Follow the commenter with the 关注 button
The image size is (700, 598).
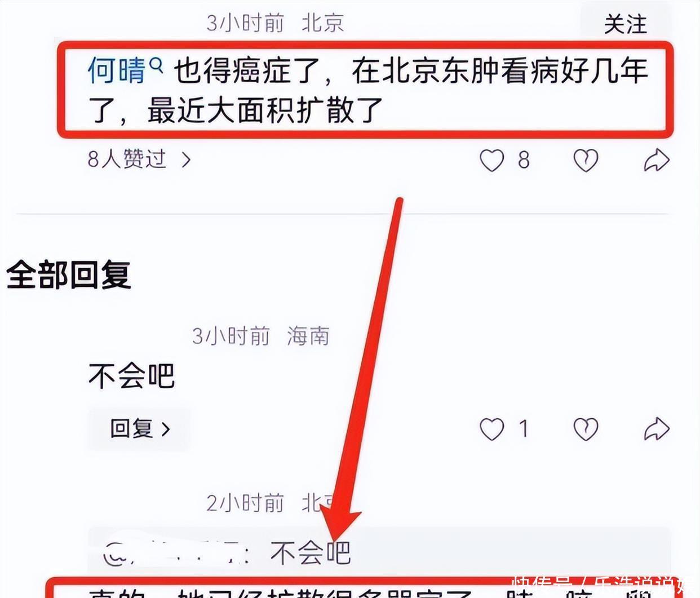pos(625,24)
